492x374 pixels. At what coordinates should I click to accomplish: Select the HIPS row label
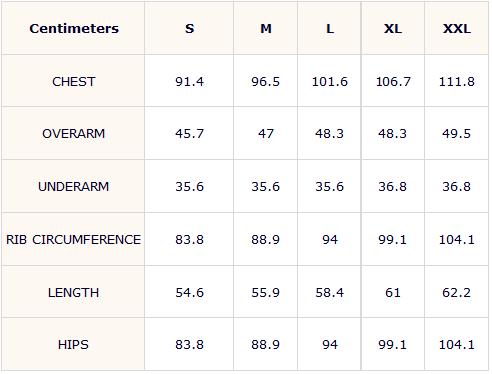(74, 344)
